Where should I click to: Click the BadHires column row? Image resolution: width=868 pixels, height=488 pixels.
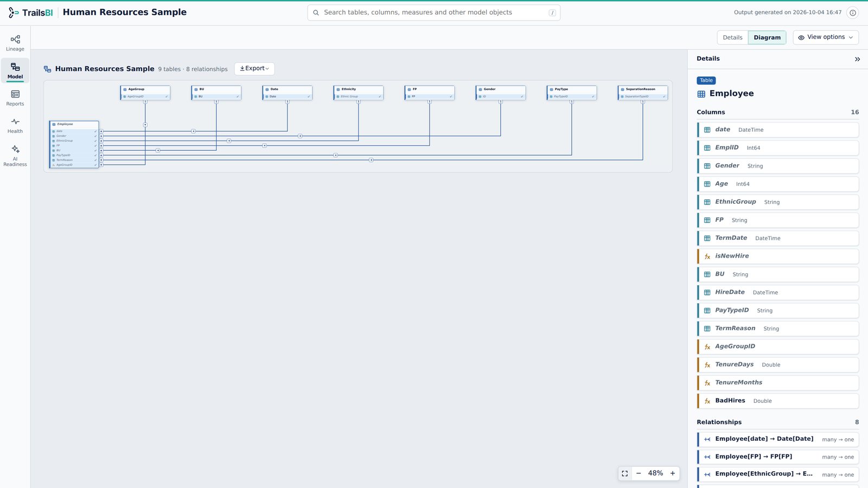(x=778, y=401)
